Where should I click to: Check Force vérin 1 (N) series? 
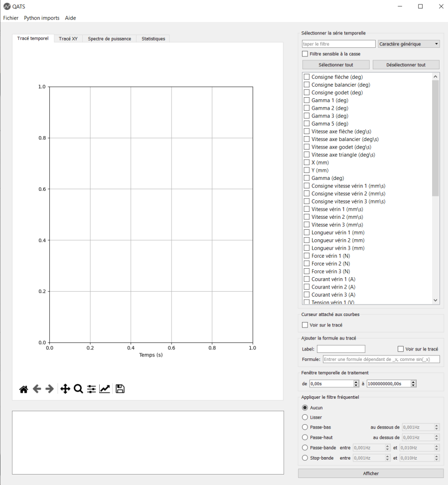306,256
